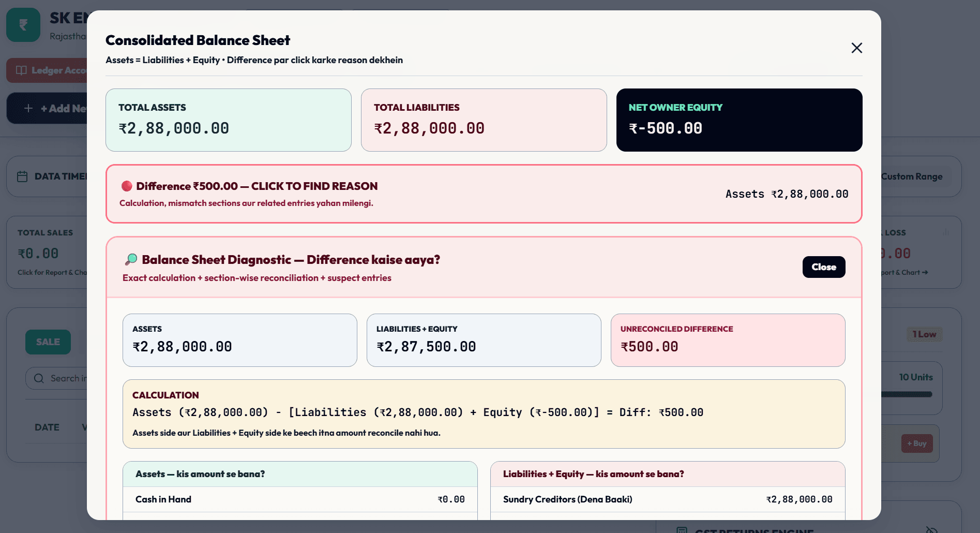This screenshot has height=533, width=980.
Task: Click the Total Sales ₹0.00 card
Action: pyautogui.click(x=47, y=253)
